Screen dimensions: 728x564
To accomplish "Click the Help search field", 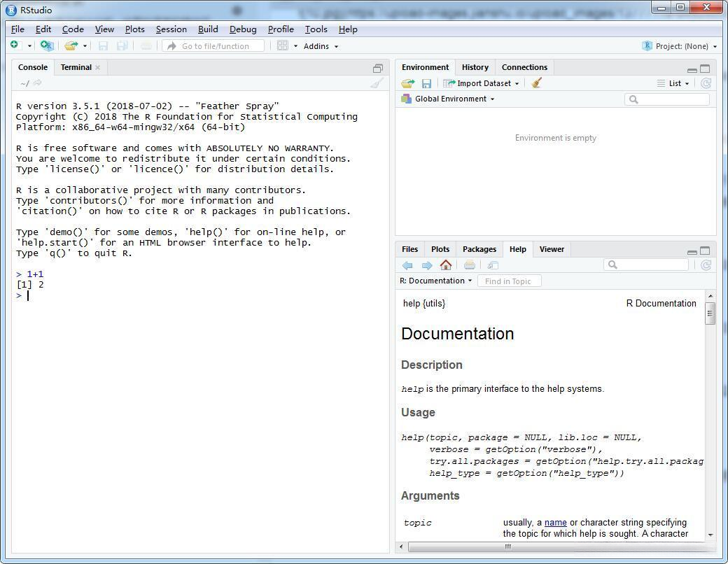I will (646, 265).
